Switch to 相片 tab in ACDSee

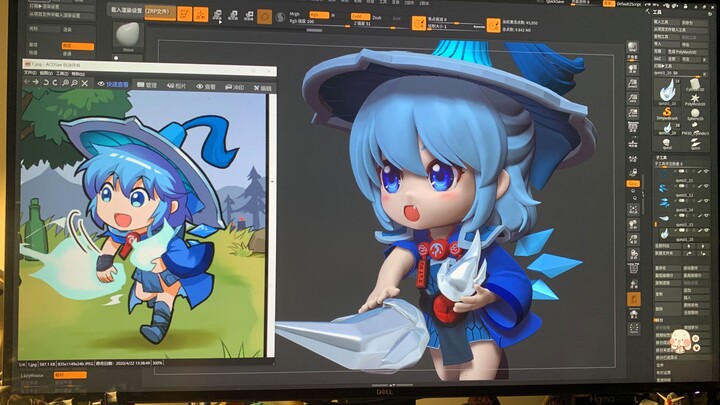pos(176,85)
